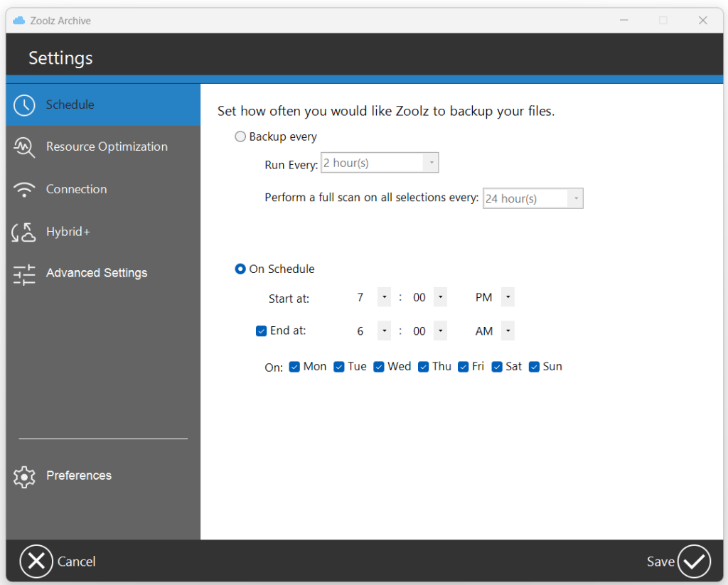Viewport: 728px width, 585px height.
Task: Select the Backup every radio button
Action: 240,136
